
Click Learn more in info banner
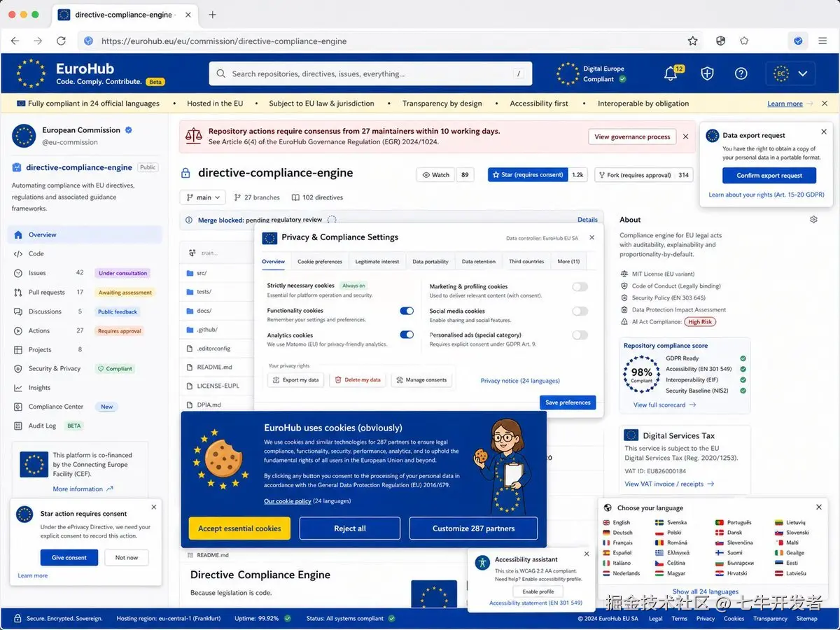785,104
